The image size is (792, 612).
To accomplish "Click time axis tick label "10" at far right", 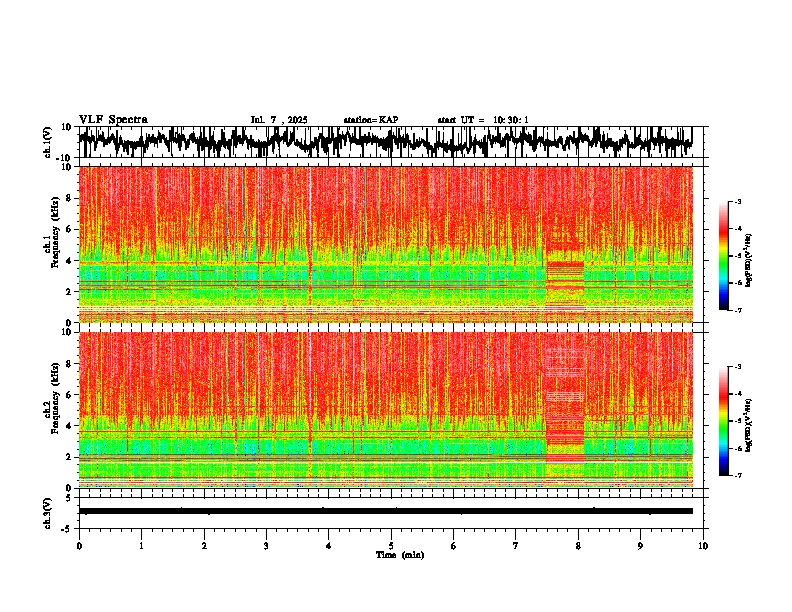I will 703,546.
